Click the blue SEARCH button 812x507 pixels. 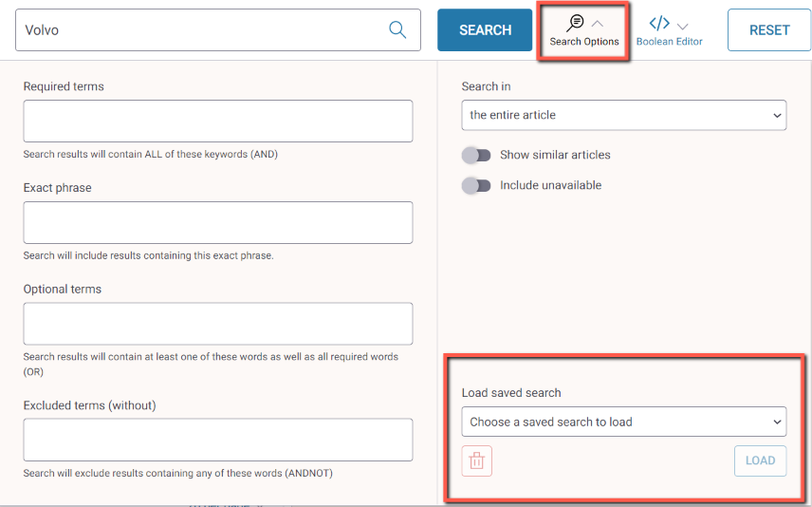click(485, 30)
